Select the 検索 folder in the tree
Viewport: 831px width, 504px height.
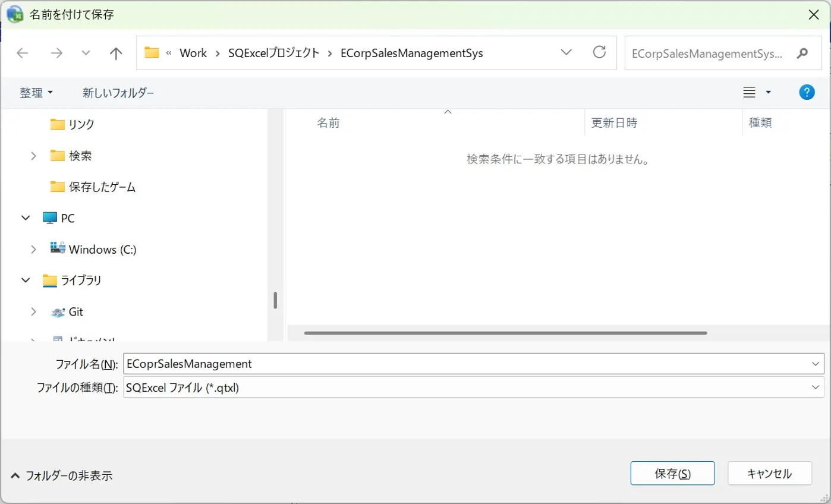click(x=71, y=156)
